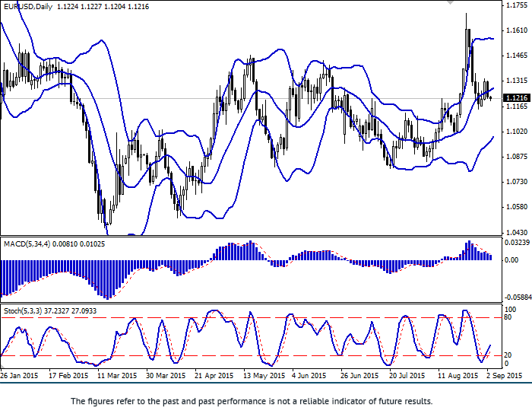Viewport: 532px width, 420px height.
Task: Click the 2 Sep 2015 date label
Action: coord(502,376)
